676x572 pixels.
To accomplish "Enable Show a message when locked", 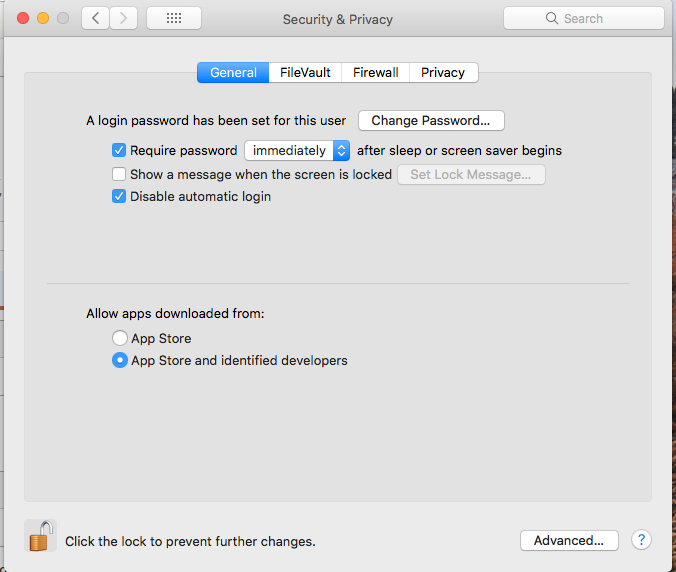I will (x=120, y=174).
